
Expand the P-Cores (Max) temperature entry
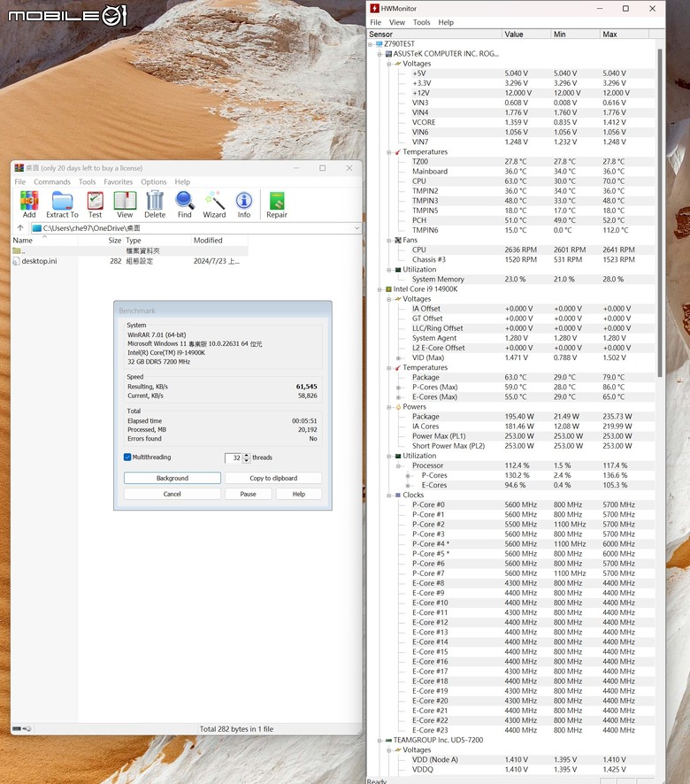398,388
